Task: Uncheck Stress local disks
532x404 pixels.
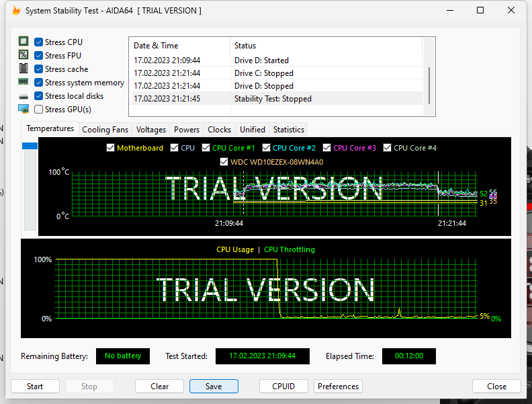Action: pyautogui.click(x=39, y=96)
